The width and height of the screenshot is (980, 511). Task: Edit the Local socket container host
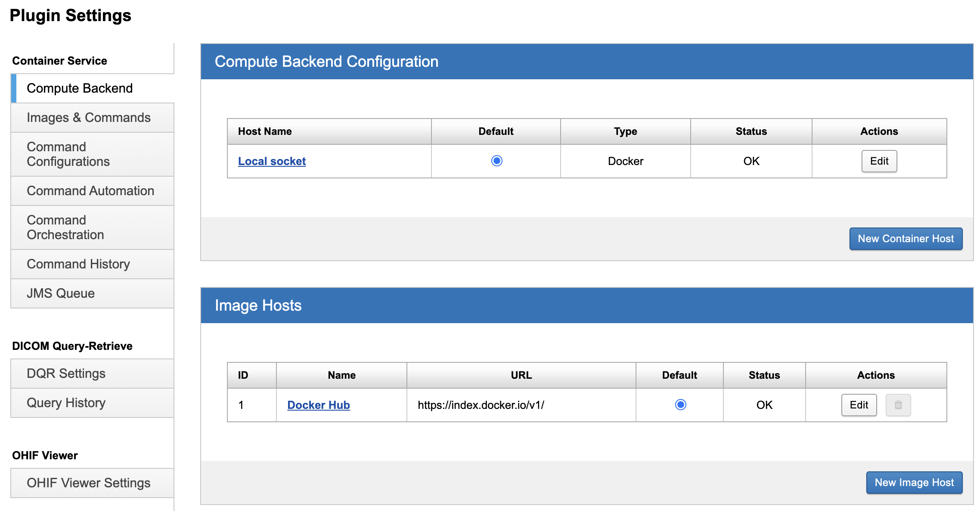[x=879, y=161]
